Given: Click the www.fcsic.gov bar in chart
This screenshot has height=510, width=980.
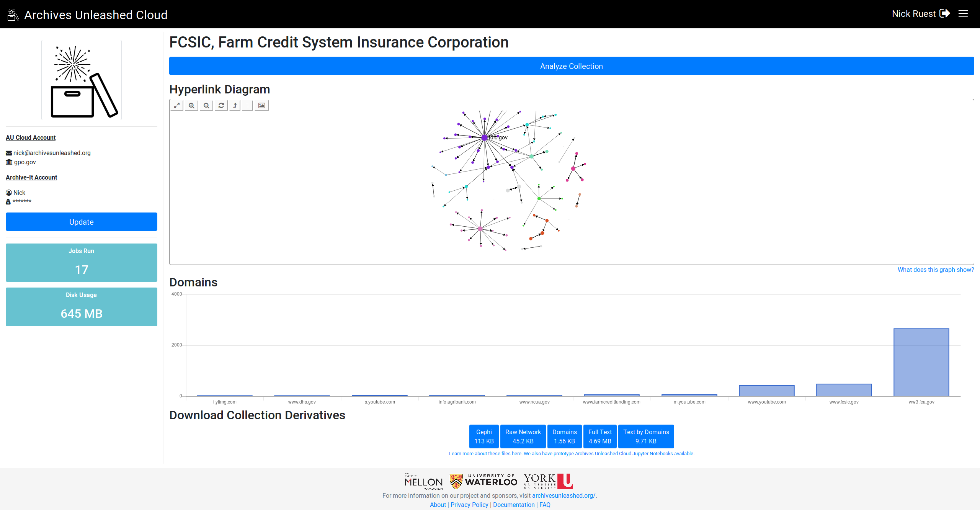Looking at the screenshot, I should click(844, 390).
